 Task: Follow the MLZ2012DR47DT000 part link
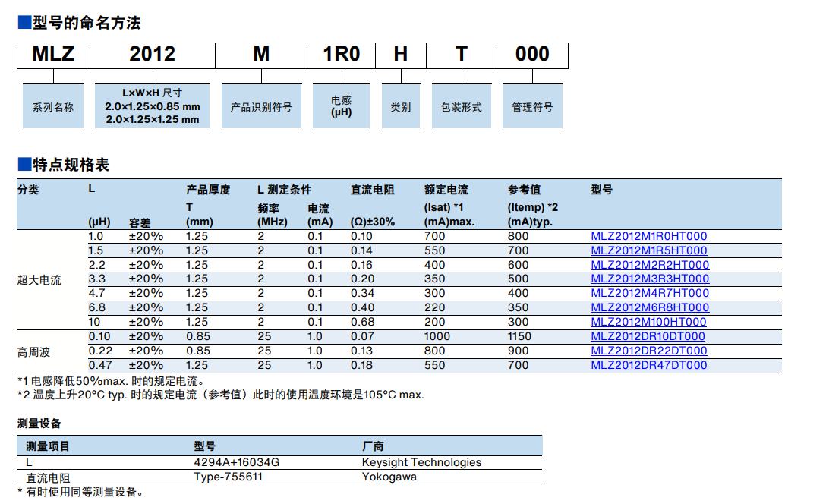coord(648,365)
